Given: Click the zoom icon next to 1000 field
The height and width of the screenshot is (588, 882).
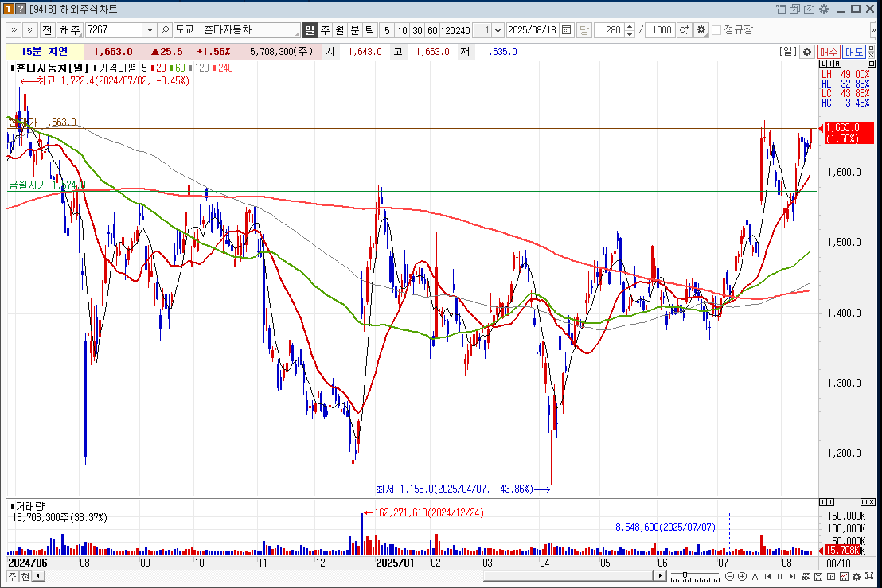Looking at the screenshot, I should pyautogui.click(x=684, y=30).
